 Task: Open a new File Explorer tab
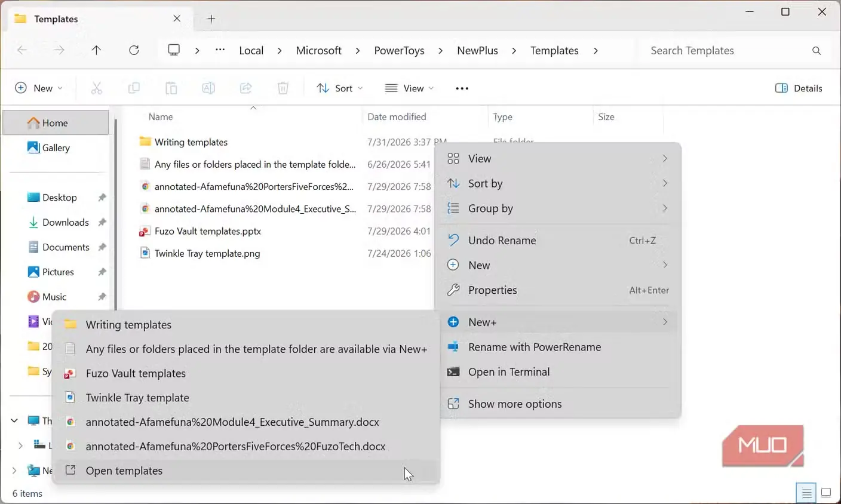pos(211,19)
